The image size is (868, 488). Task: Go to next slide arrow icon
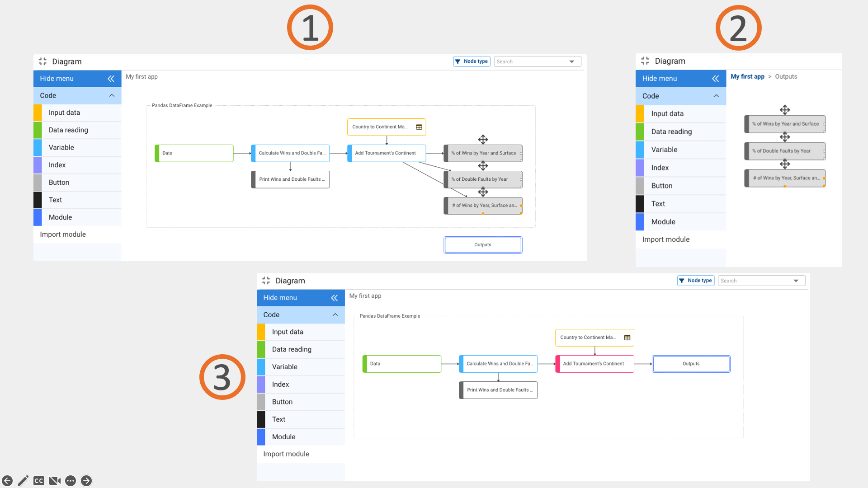click(86, 480)
